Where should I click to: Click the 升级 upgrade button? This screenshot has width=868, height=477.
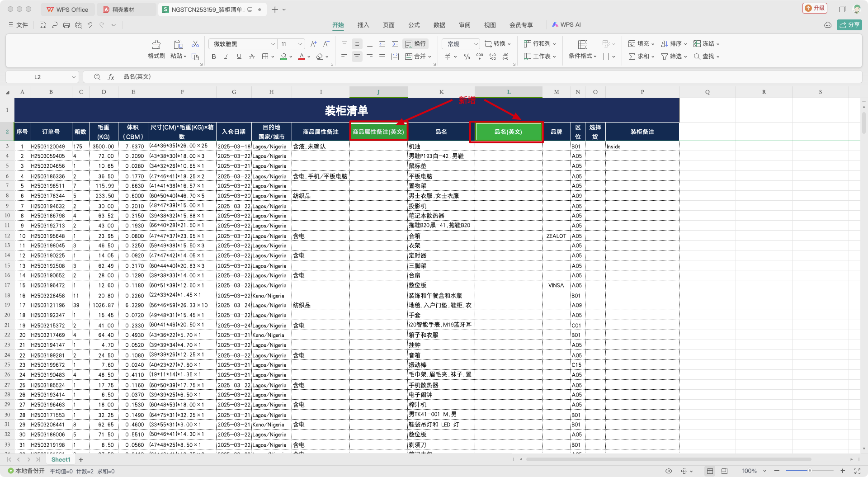click(x=815, y=8)
